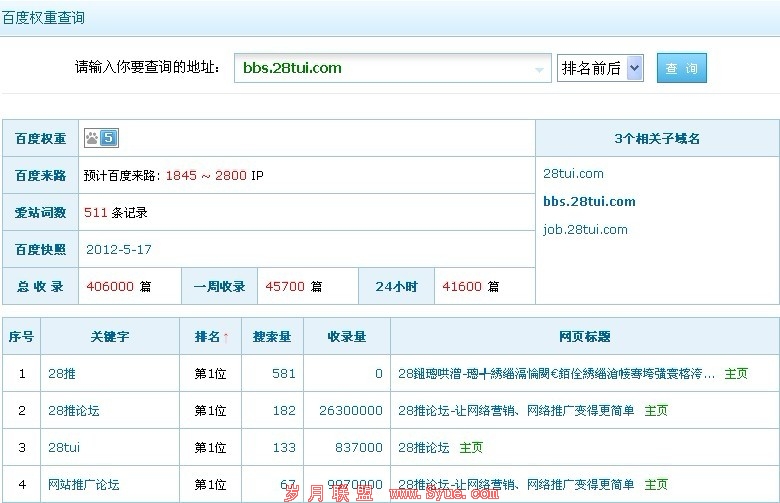Screen dimensions: 780x503
Task: Click the red sort arrow beside 排名
Action: (x=226, y=337)
